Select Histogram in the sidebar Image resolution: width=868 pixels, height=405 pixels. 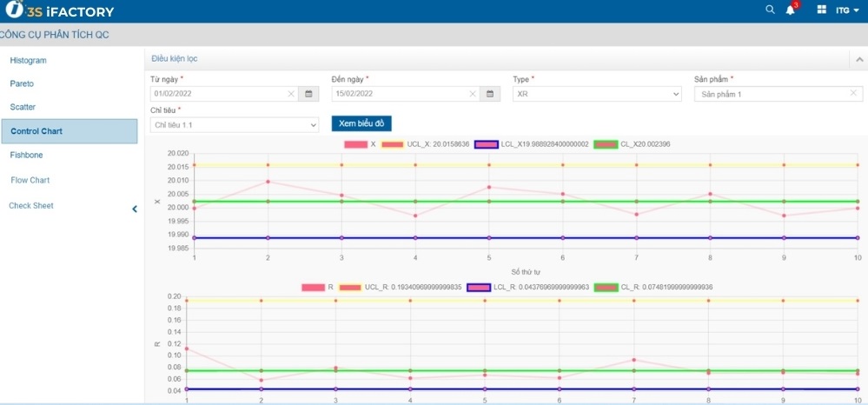click(x=29, y=61)
